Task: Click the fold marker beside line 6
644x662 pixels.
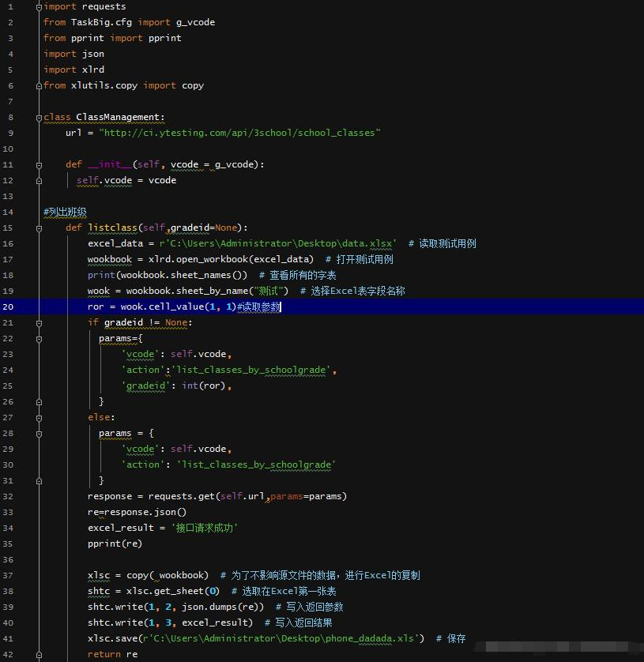Action: [38, 85]
